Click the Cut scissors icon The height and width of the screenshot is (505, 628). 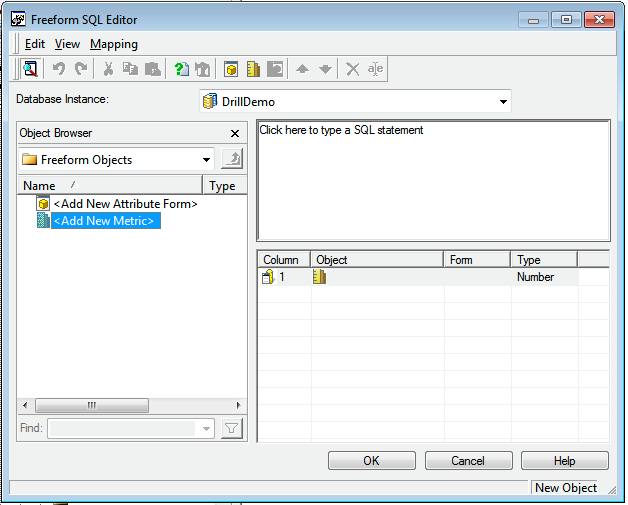[108, 69]
